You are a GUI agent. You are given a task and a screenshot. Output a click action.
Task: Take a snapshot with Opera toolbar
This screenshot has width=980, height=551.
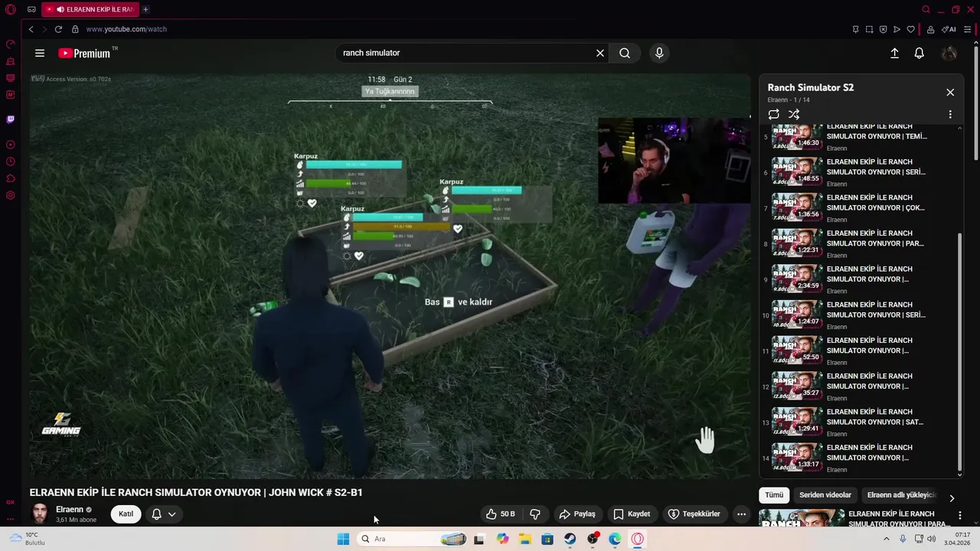click(x=869, y=29)
